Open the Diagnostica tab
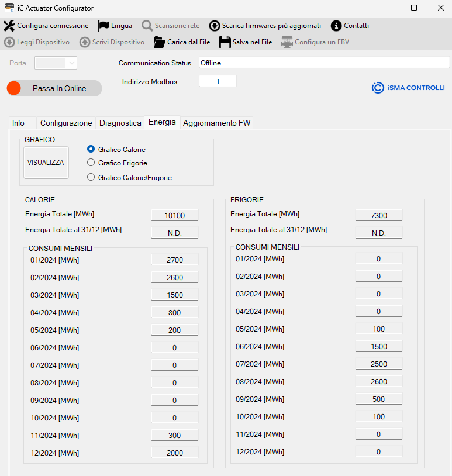This screenshot has width=452, height=476. click(x=120, y=123)
